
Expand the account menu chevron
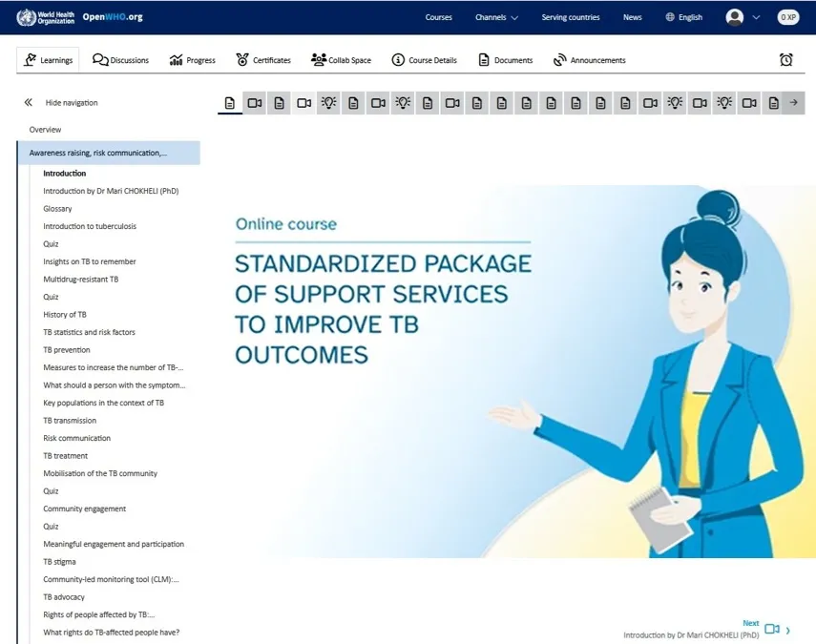coord(755,17)
